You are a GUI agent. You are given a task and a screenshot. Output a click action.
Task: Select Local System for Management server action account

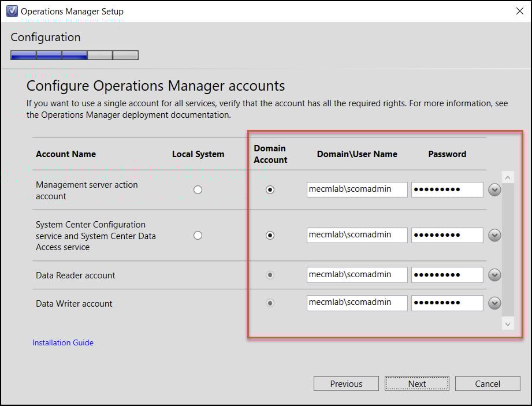tap(198, 189)
